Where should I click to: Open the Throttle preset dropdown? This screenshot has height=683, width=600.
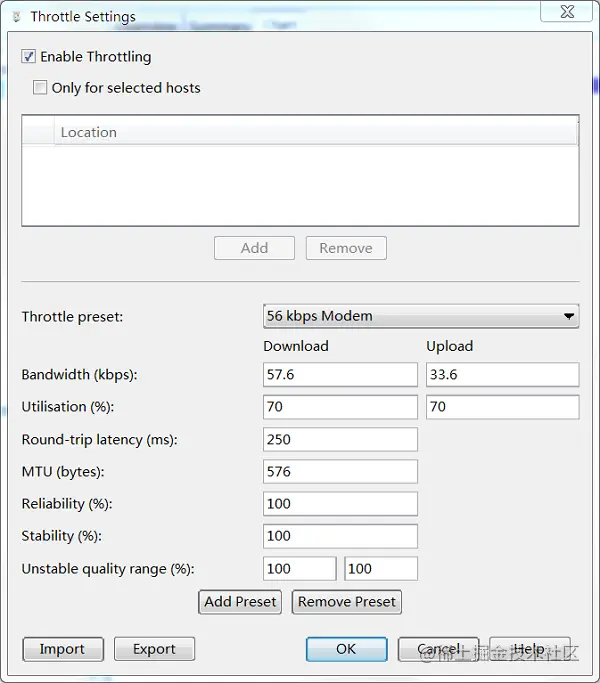pyautogui.click(x=420, y=316)
